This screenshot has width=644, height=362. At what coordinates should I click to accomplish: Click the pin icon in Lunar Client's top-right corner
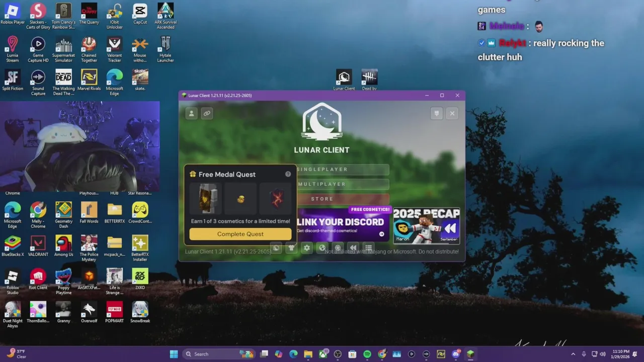[437, 113]
